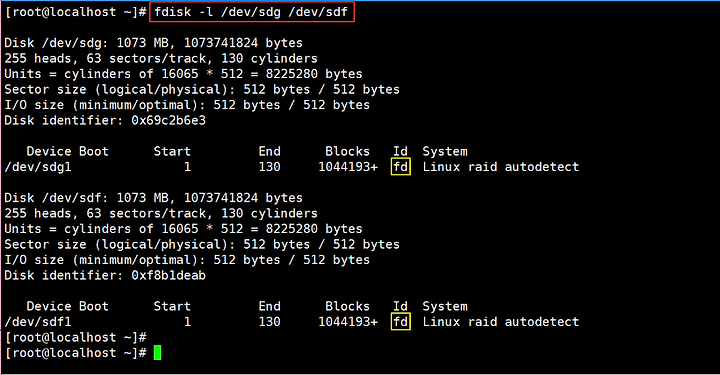The image size is (720, 375).
Task: Click the first [root@localhost ~]# prompt before the fdisk command
Action: click(76, 12)
